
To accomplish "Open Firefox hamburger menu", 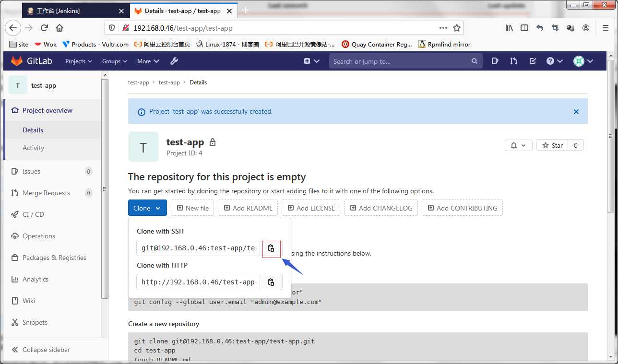I will 606,28.
